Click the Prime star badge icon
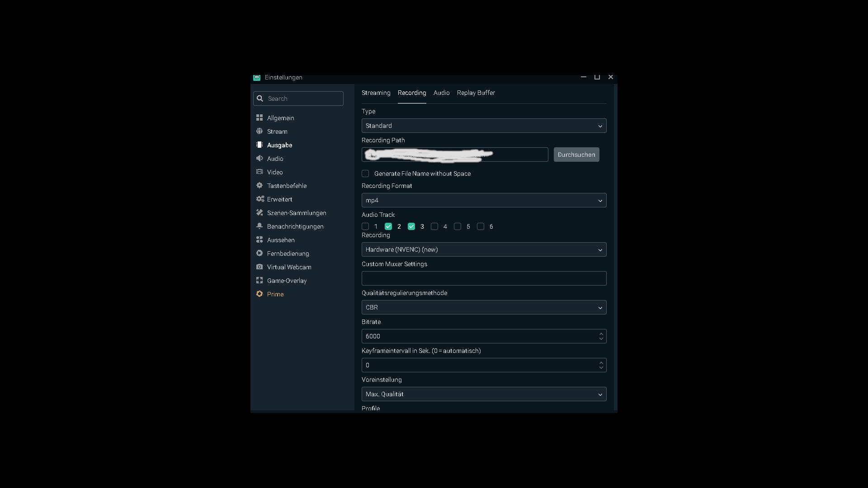 259,294
